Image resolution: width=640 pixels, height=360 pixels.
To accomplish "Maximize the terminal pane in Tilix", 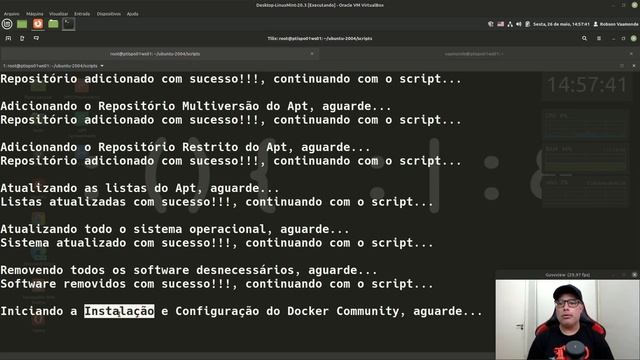I will 622,66.
